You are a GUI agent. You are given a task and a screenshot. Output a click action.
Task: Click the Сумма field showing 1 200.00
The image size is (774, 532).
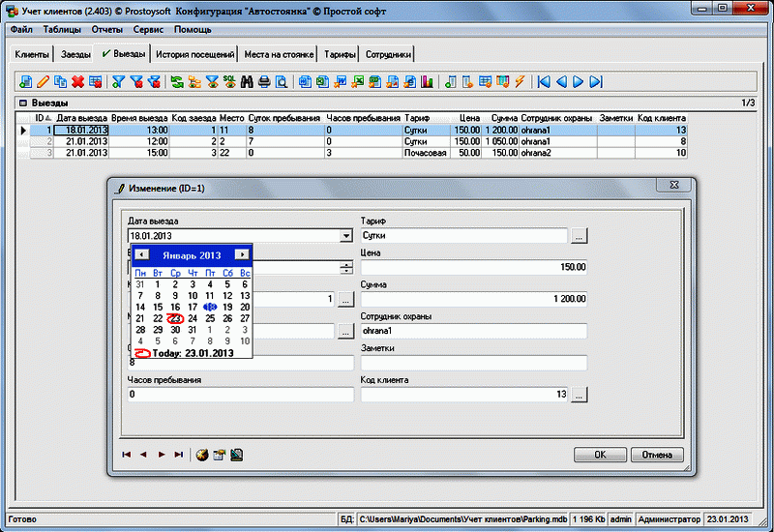[473, 299]
